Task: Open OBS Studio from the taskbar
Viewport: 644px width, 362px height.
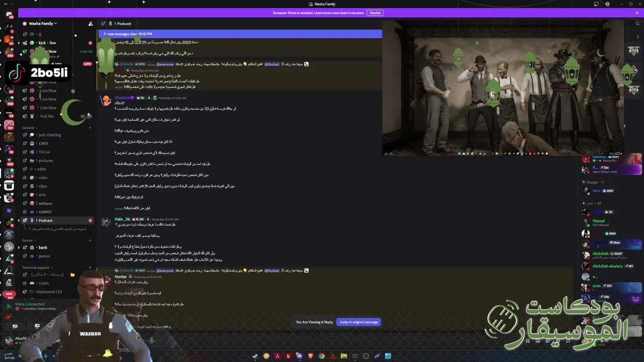Action: pos(366,356)
